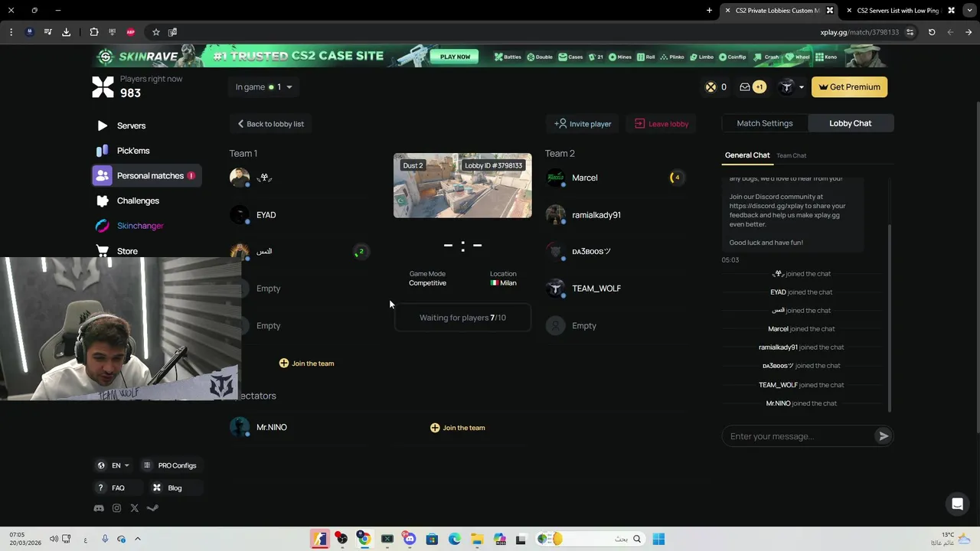Click the Leave lobby button
980x551 pixels.
pos(661,124)
